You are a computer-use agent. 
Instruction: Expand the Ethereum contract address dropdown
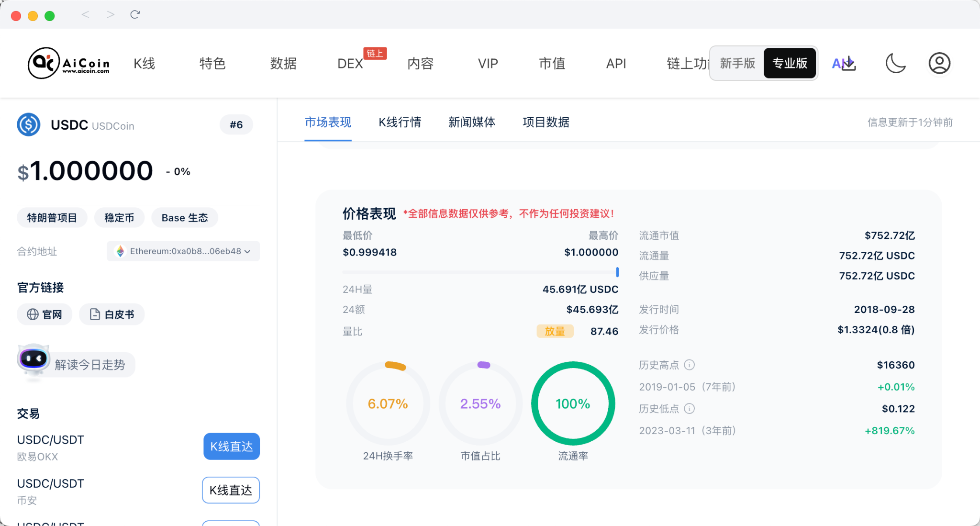point(183,251)
